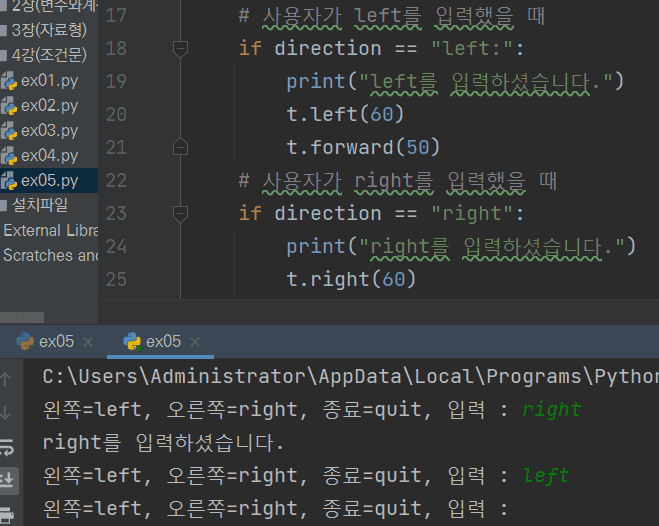Click the green 'left' input in console
This screenshot has width=659, height=526.
tap(546, 476)
